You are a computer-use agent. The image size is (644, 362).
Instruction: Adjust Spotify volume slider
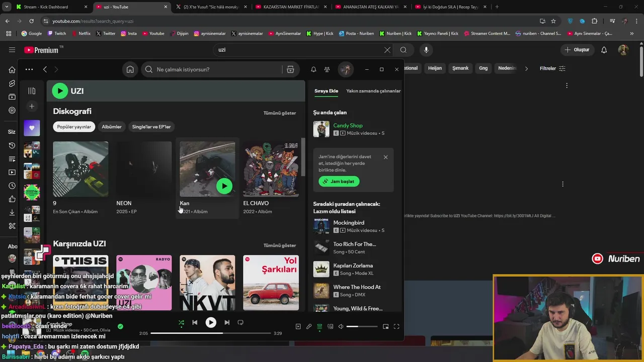tap(362, 327)
